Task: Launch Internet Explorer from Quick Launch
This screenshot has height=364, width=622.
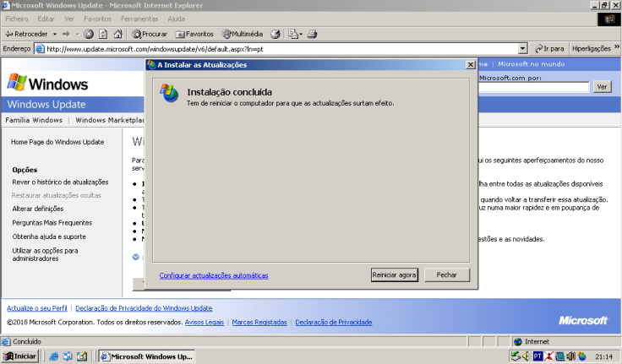Action: [53, 356]
